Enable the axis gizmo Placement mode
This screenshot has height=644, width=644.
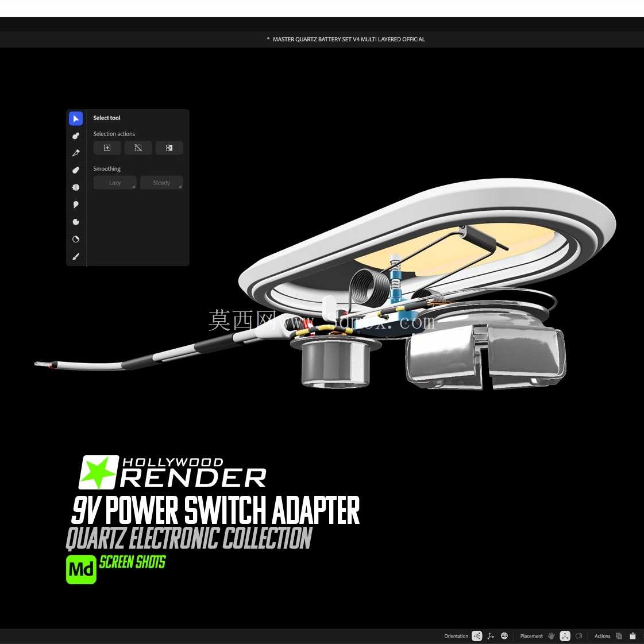coord(565,636)
